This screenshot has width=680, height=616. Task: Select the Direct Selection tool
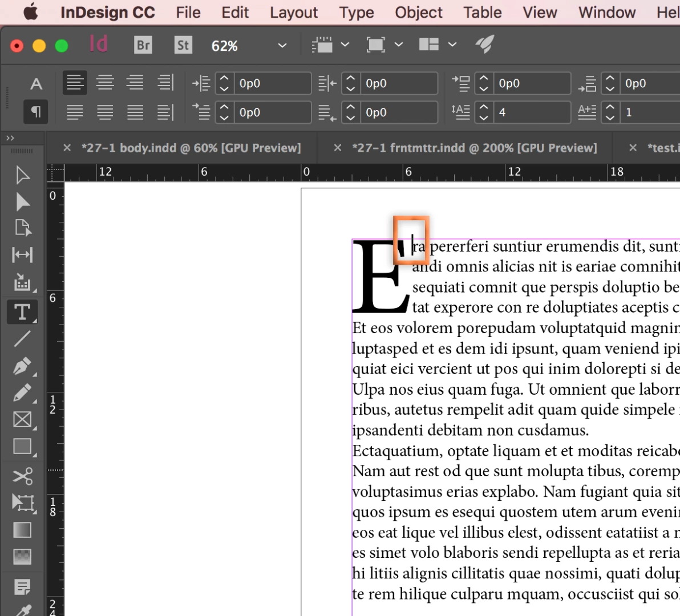(22, 202)
